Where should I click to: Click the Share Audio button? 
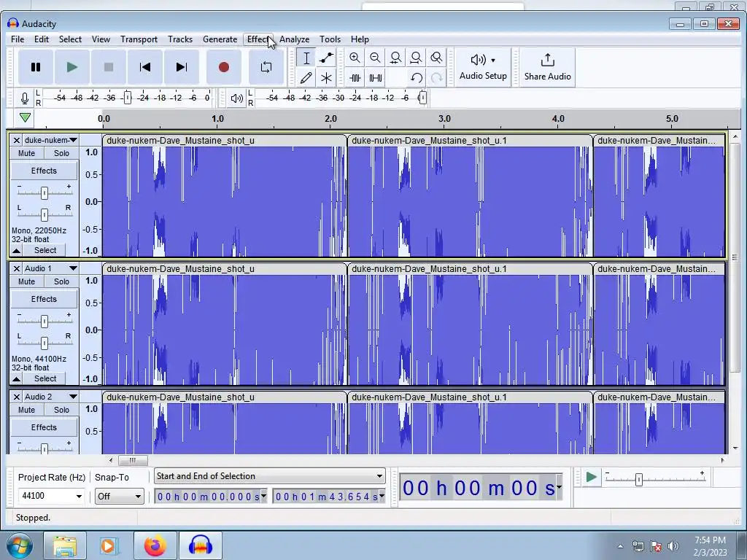547,67
